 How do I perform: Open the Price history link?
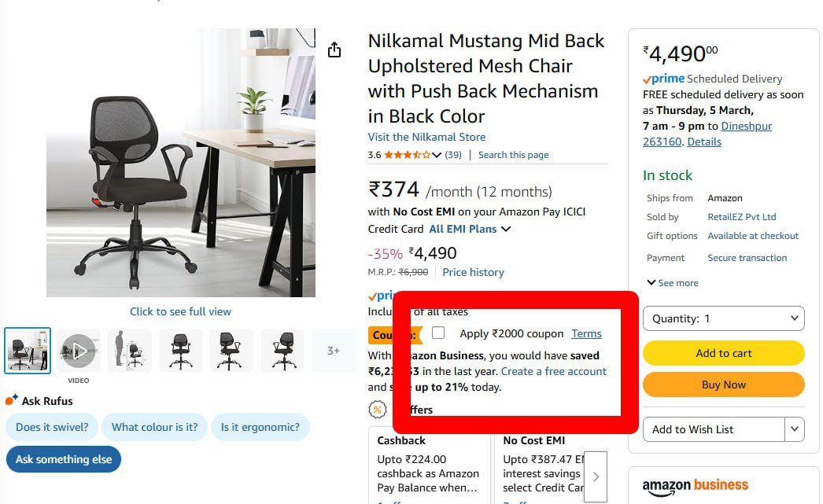(x=473, y=272)
